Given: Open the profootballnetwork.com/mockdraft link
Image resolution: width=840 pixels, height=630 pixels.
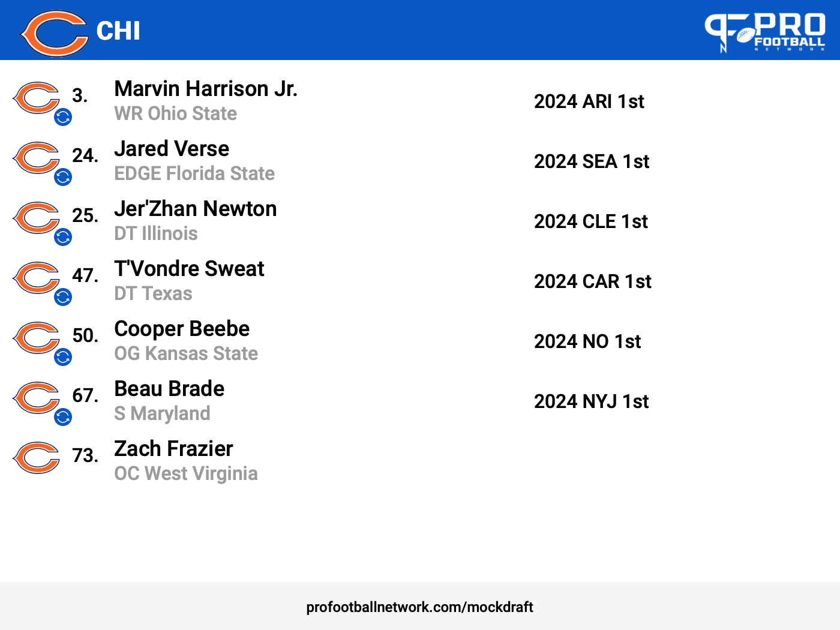Looking at the screenshot, I should [x=419, y=607].
